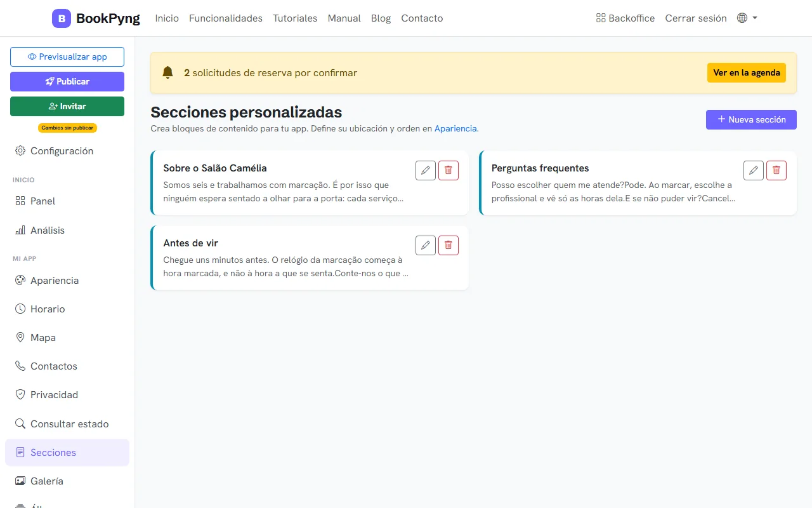Open Tutoriales in top navigation
The image size is (812, 508).
pyautogui.click(x=295, y=18)
